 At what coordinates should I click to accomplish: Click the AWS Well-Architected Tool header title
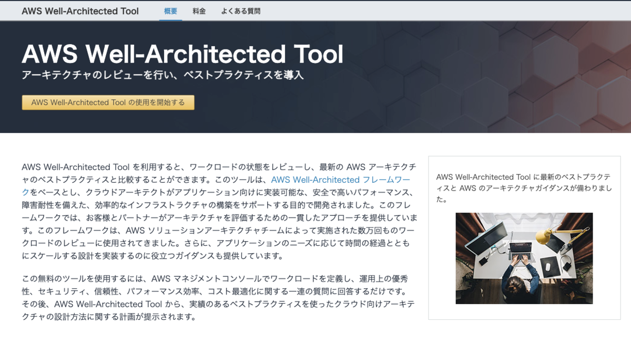point(80,11)
